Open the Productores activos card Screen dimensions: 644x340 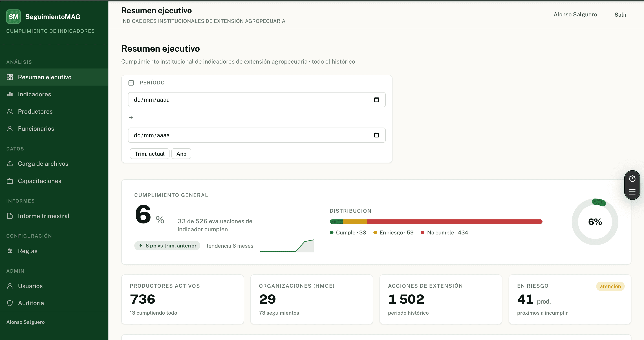click(x=183, y=299)
